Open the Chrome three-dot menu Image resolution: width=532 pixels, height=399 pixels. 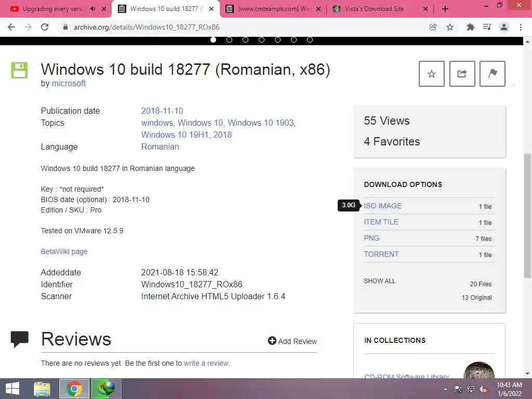521,27
